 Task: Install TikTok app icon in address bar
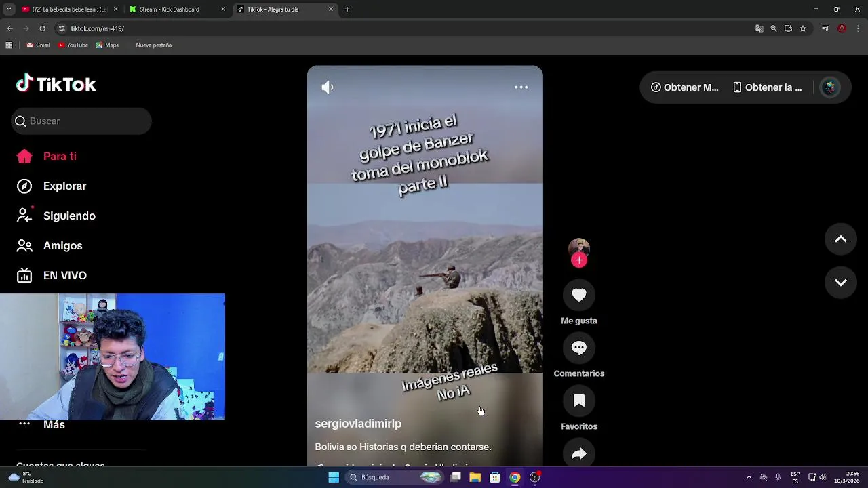tap(788, 28)
